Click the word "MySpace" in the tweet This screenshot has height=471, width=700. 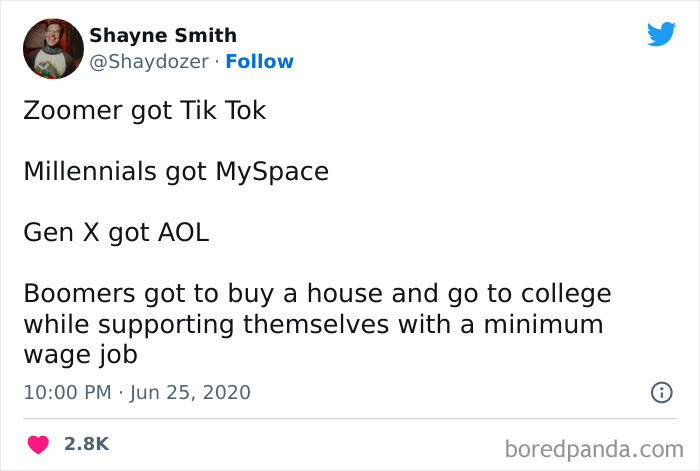[x=272, y=171]
